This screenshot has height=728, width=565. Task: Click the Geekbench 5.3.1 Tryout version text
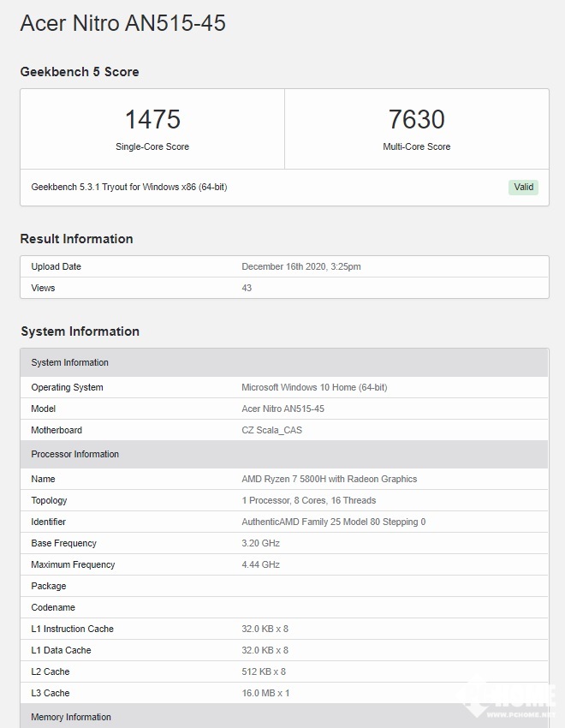tap(128, 187)
